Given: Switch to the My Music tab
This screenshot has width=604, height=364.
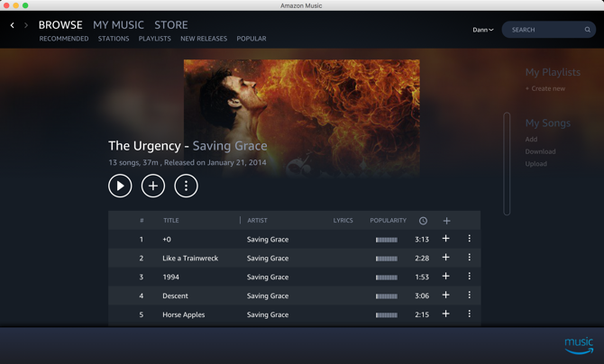Looking at the screenshot, I should (118, 25).
